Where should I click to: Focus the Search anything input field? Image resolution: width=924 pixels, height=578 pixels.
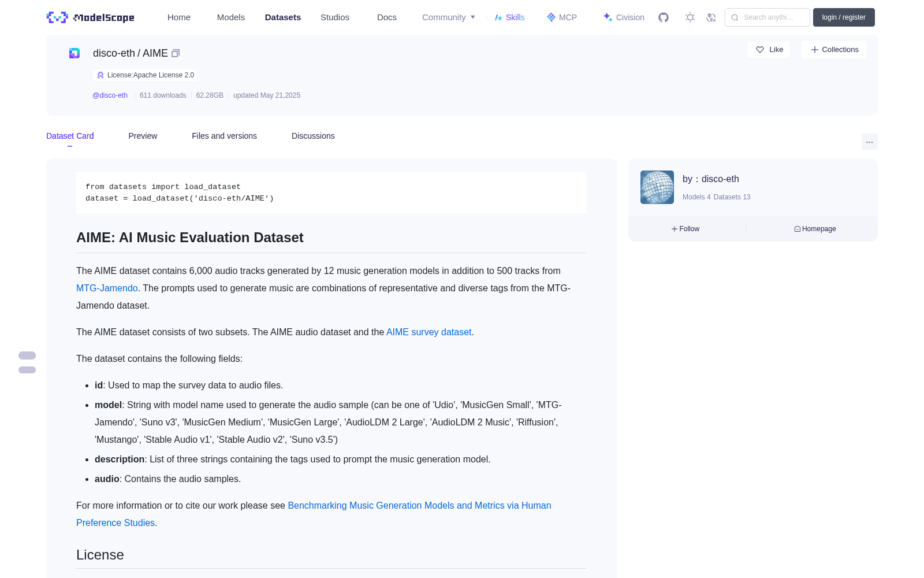click(767, 17)
